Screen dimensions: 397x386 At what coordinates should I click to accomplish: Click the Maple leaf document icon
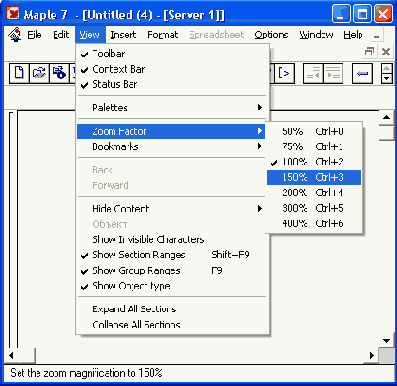14,35
